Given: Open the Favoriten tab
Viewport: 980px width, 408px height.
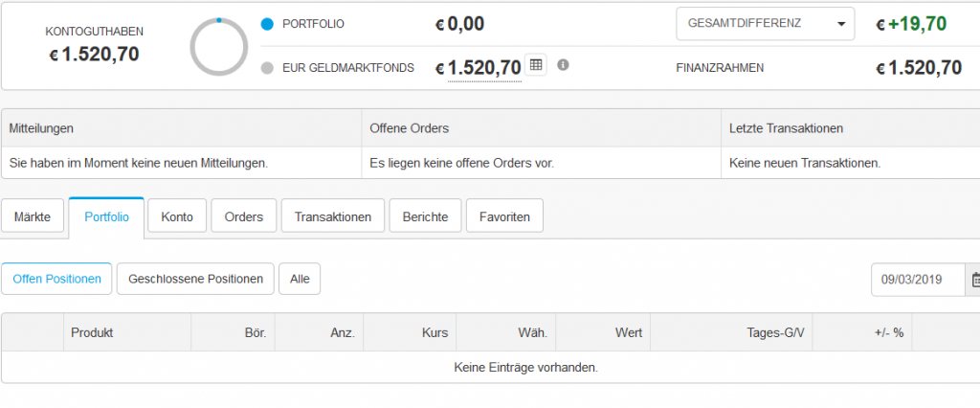Looking at the screenshot, I should [x=504, y=216].
